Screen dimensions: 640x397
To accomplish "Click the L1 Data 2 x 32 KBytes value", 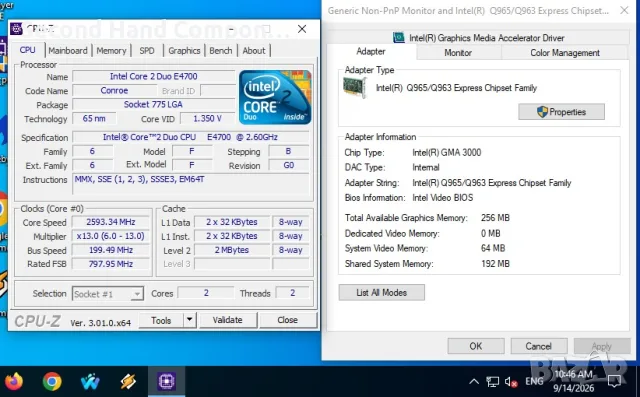I will (231, 222).
